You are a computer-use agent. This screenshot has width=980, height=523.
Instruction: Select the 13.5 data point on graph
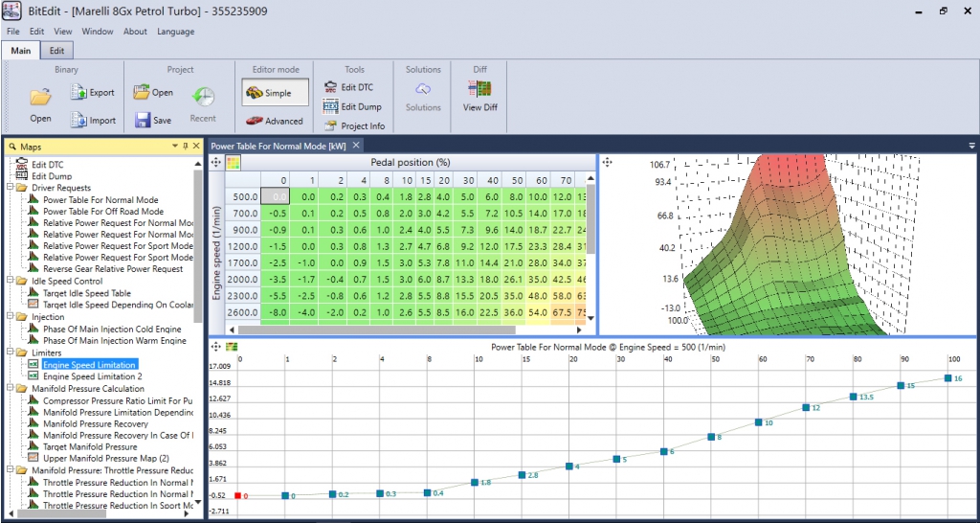click(853, 397)
